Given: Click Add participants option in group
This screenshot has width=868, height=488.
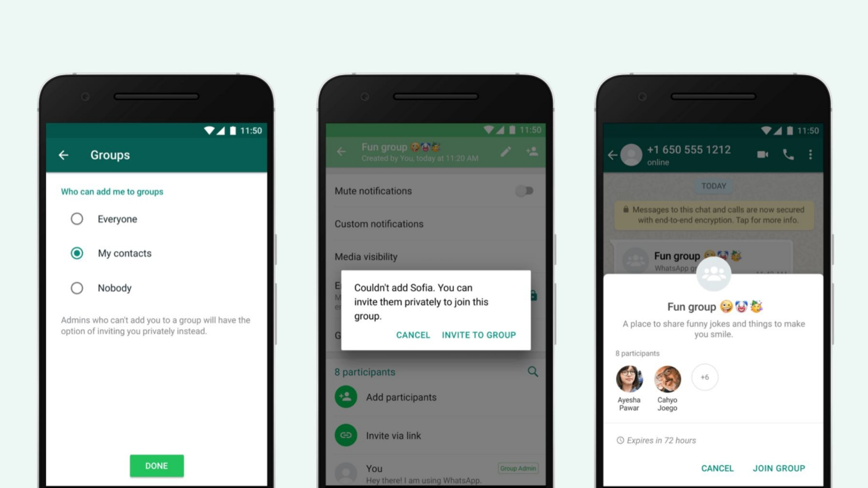Looking at the screenshot, I should click(400, 397).
